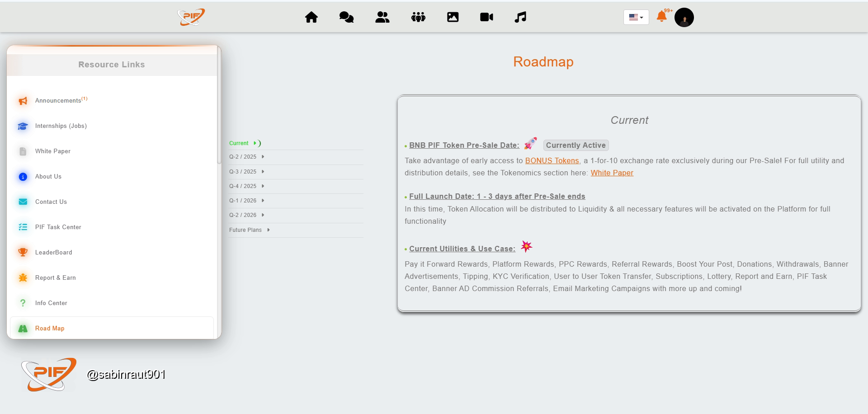The width and height of the screenshot is (868, 414).
Task: Go to Contact Us page
Action: (51, 202)
